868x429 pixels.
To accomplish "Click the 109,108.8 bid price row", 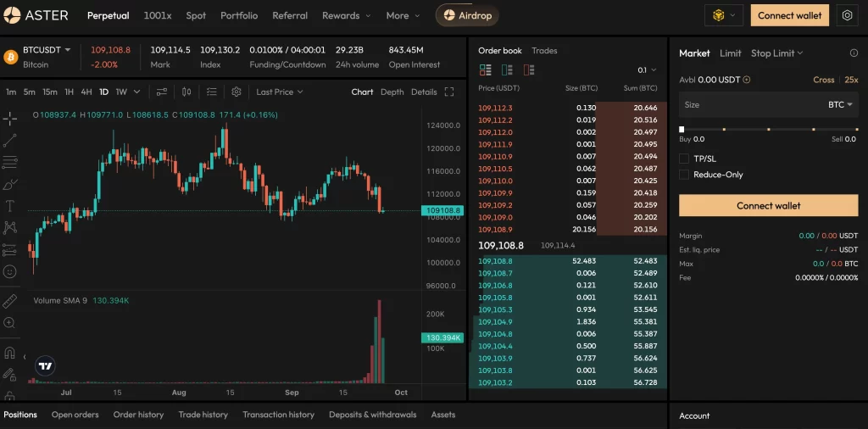I will click(568, 261).
